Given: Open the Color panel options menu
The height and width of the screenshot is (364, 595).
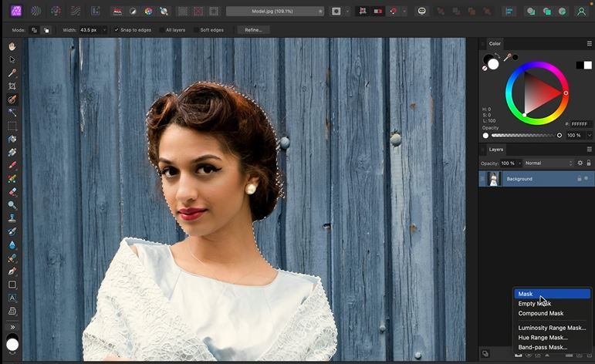Looking at the screenshot, I should coord(590,44).
